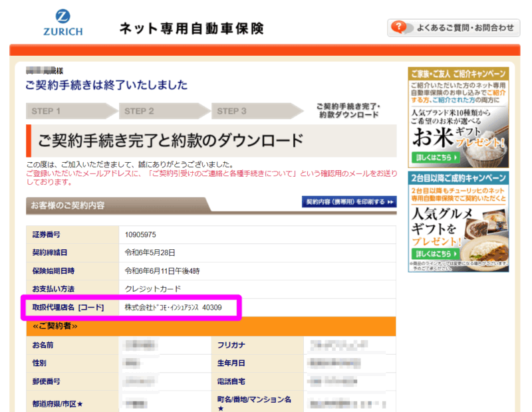Viewport: 532px width, 412px height.
Task: Open よくあるご質問・お問合わせ help button
Action: click(x=464, y=28)
